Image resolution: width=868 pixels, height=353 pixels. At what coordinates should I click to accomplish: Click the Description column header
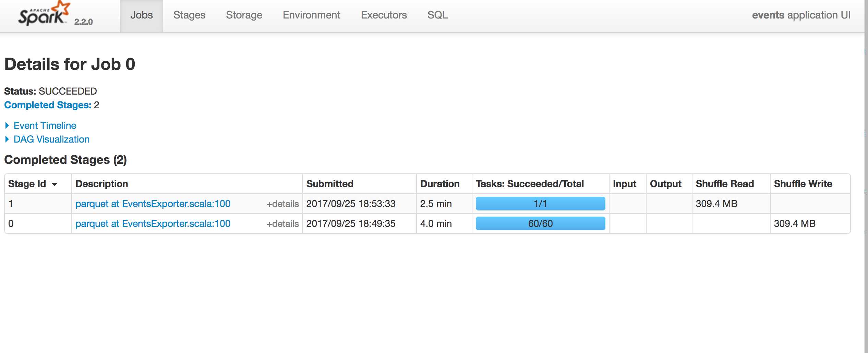(x=187, y=184)
